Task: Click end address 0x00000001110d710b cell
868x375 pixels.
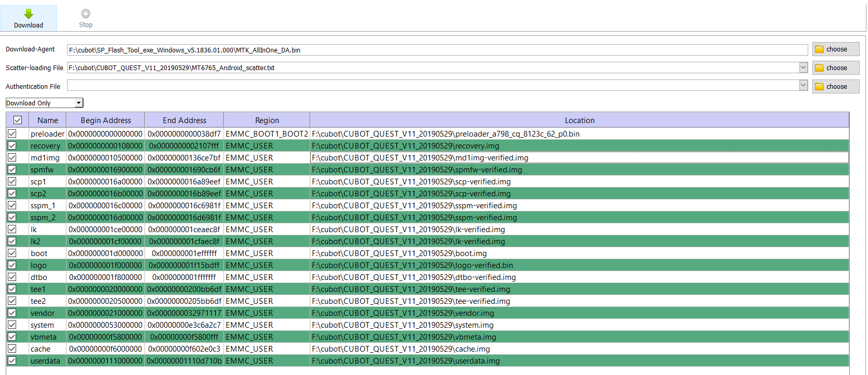Action: point(185,360)
